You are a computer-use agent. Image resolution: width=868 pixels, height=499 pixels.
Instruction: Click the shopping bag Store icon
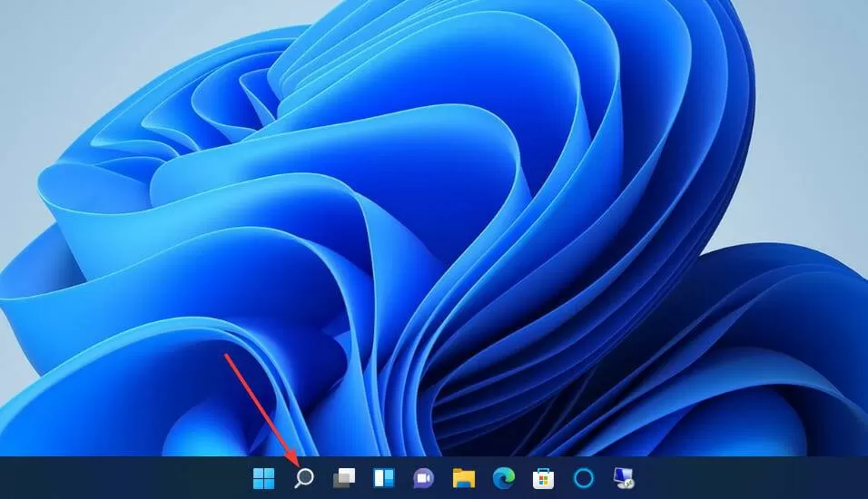pyautogui.click(x=544, y=478)
